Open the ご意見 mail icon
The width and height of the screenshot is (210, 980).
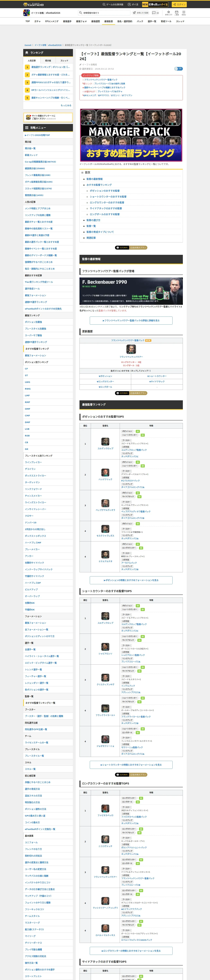click(x=176, y=12)
